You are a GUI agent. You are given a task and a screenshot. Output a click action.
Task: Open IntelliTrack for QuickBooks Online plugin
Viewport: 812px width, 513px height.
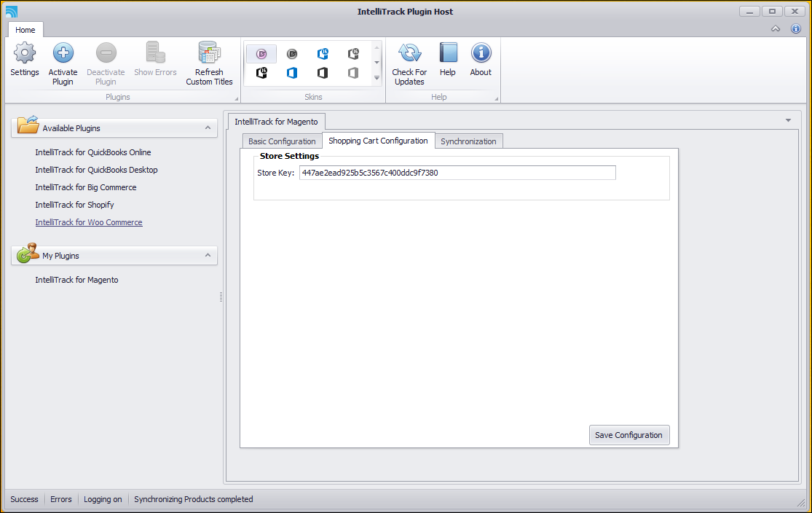pos(93,152)
